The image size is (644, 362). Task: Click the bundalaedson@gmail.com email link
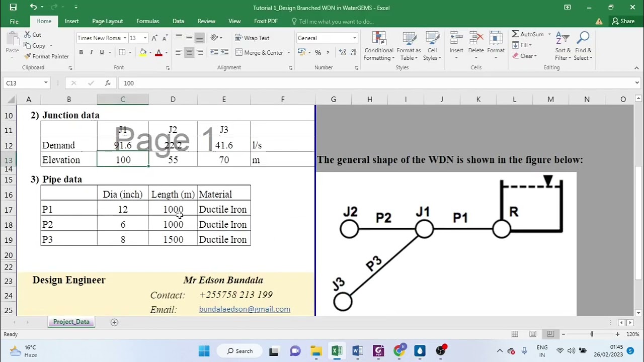pos(245,309)
